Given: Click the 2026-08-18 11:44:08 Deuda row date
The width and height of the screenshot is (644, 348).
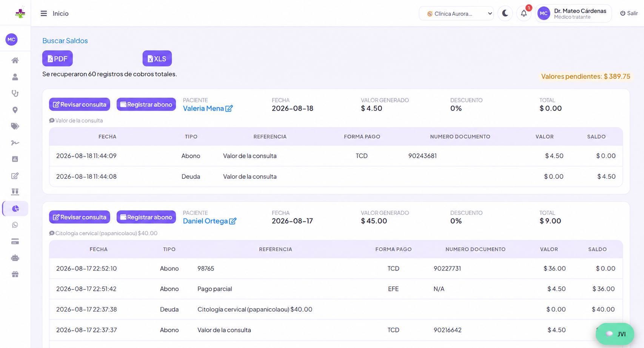Looking at the screenshot, I should 86,176.
